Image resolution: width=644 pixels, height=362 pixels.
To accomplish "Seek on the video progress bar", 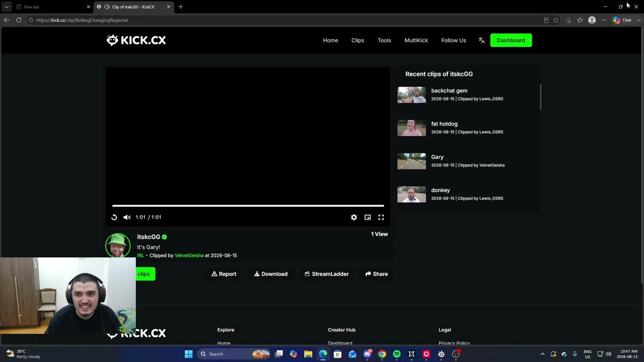I will coord(248,206).
